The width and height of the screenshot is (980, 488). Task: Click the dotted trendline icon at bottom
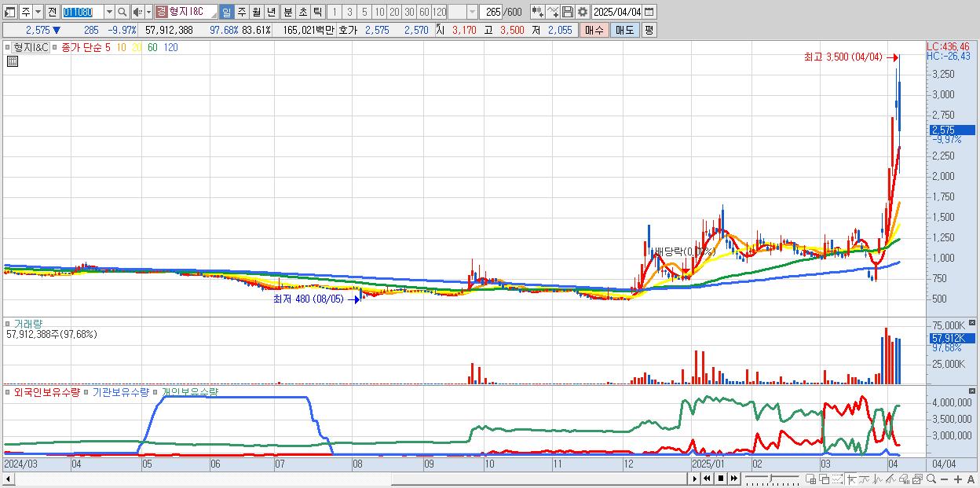[x=838, y=479]
